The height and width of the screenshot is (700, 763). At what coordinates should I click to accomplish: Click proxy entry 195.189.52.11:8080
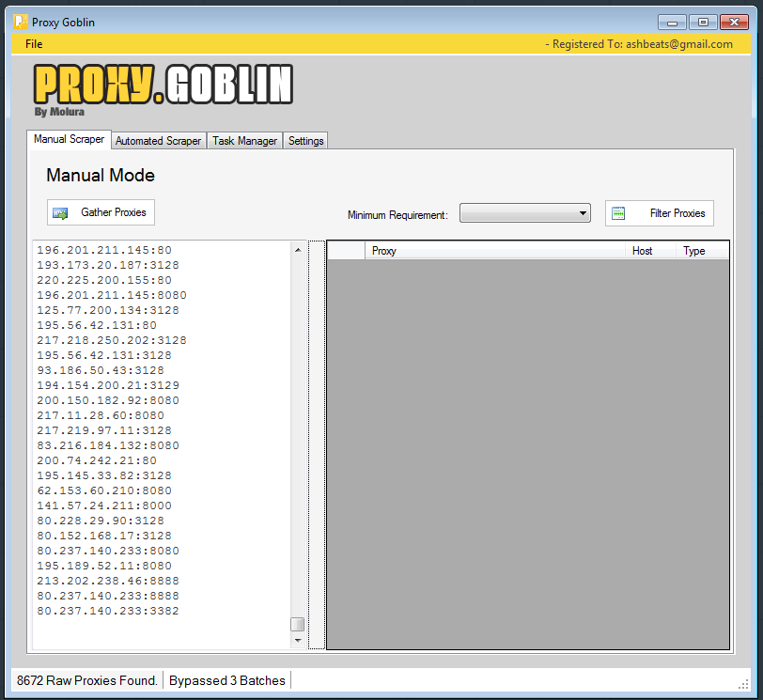(104, 567)
